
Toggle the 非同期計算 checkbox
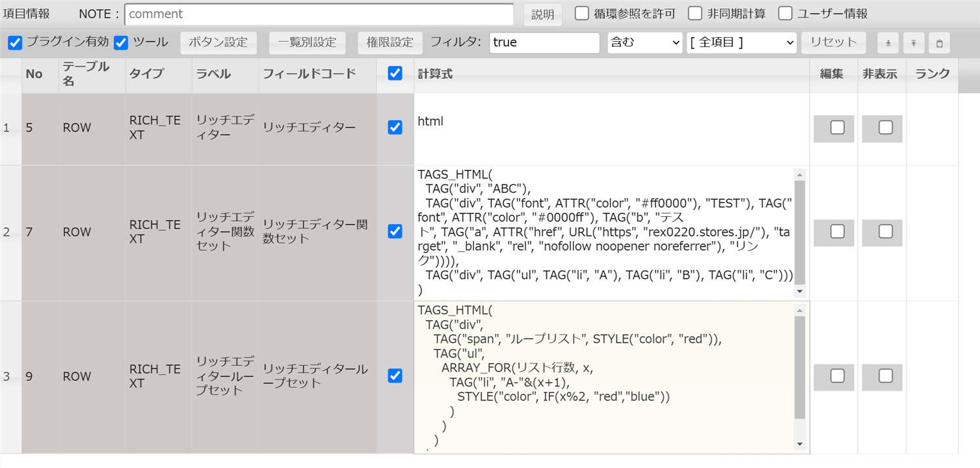click(695, 14)
